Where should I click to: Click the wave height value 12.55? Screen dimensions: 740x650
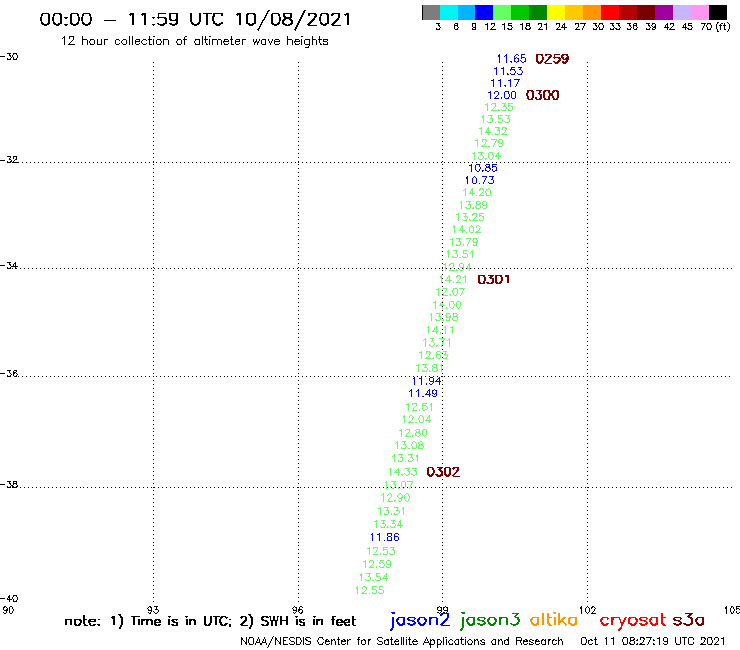(x=370, y=590)
